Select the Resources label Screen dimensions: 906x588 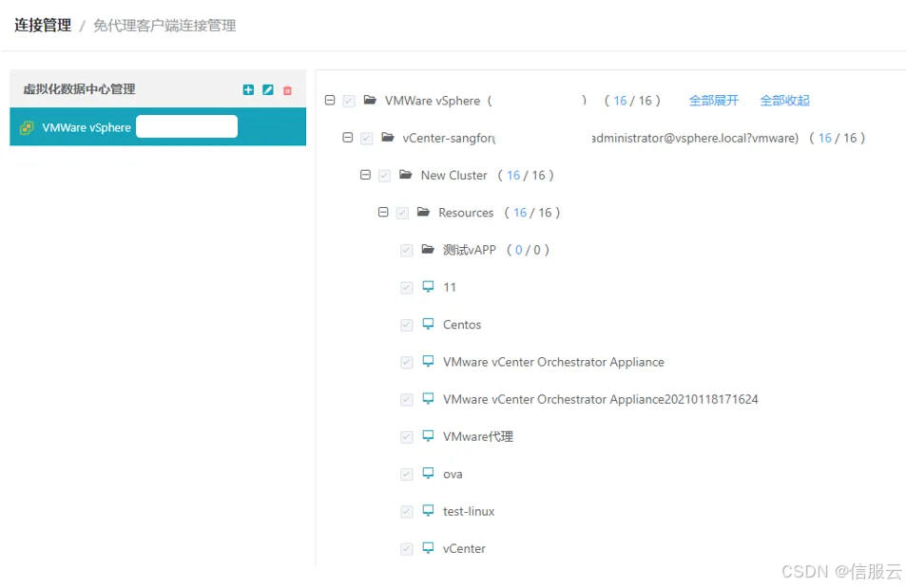pos(466,213)
